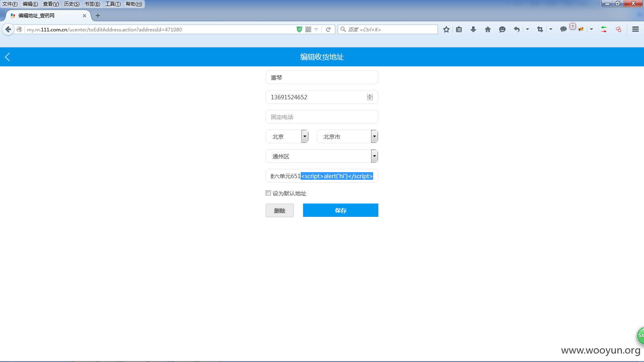Expand the address bar history dropdown arrow
Image resolution: width=644 pixels, height=362 pixels.
click(x=316, y=29)
